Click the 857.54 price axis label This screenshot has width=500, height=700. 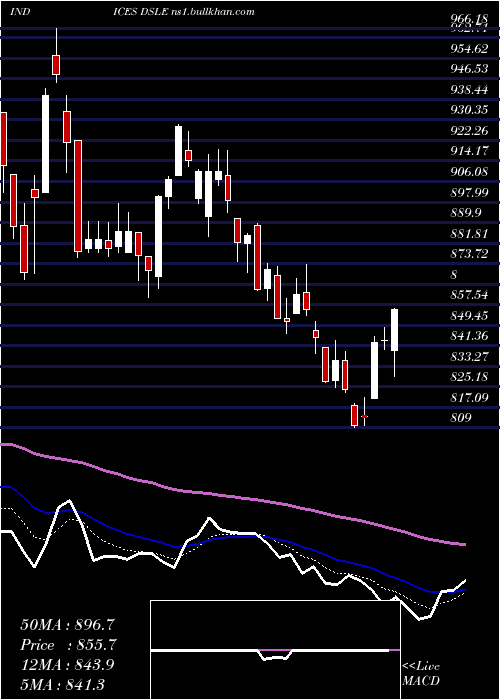pyautogui.click(x=469, y=295)
